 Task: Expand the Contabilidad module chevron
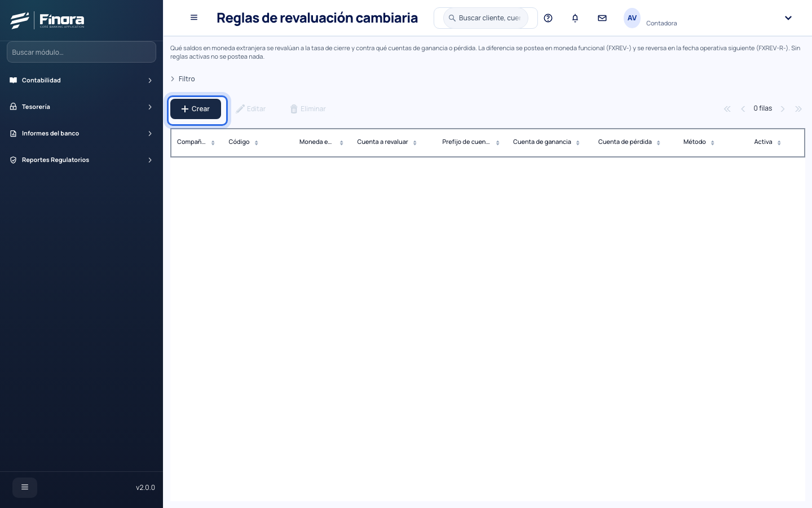pyautogui.click(x=150, y=81)
